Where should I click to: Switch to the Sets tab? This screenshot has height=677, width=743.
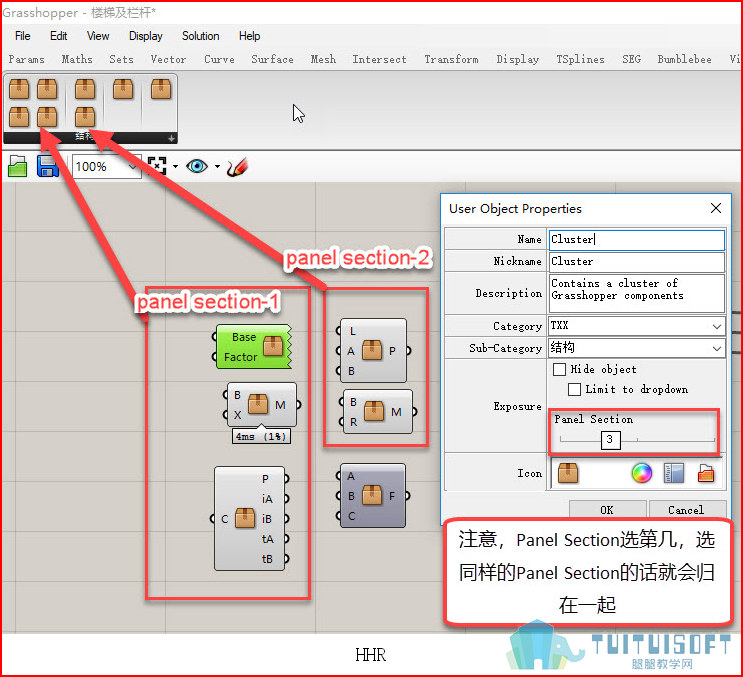pos(121,59)
